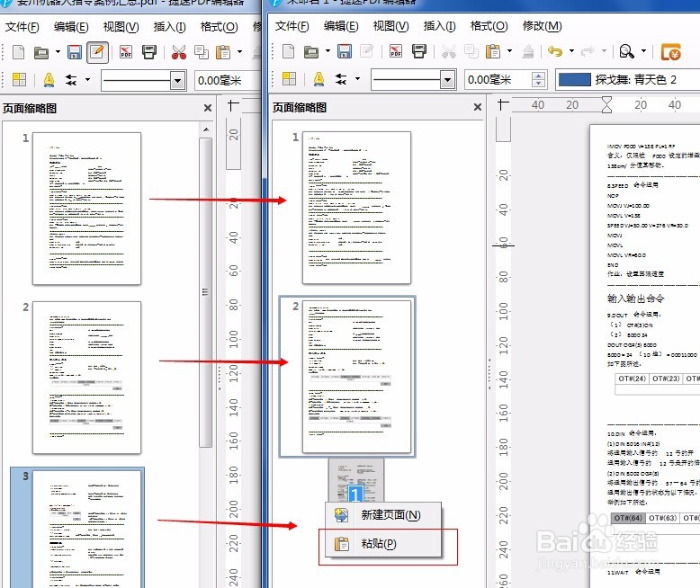Image resolution: width=700 pixels, height=588 pixels.
Task: Open 视图(V) menu in left window
Action: (121, 27)
